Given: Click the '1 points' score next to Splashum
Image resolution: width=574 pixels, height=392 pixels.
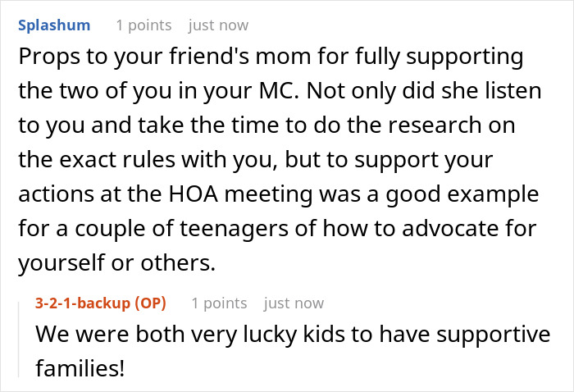Looking at the screenshot, I should point(143,25).
